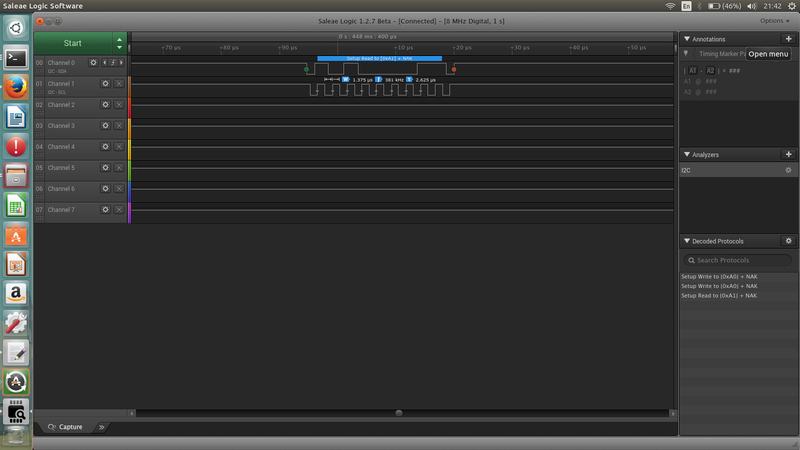Click the timing marker pin icon
The height and width of the screenshot is (450, 800).
click(x=686, y=54)
